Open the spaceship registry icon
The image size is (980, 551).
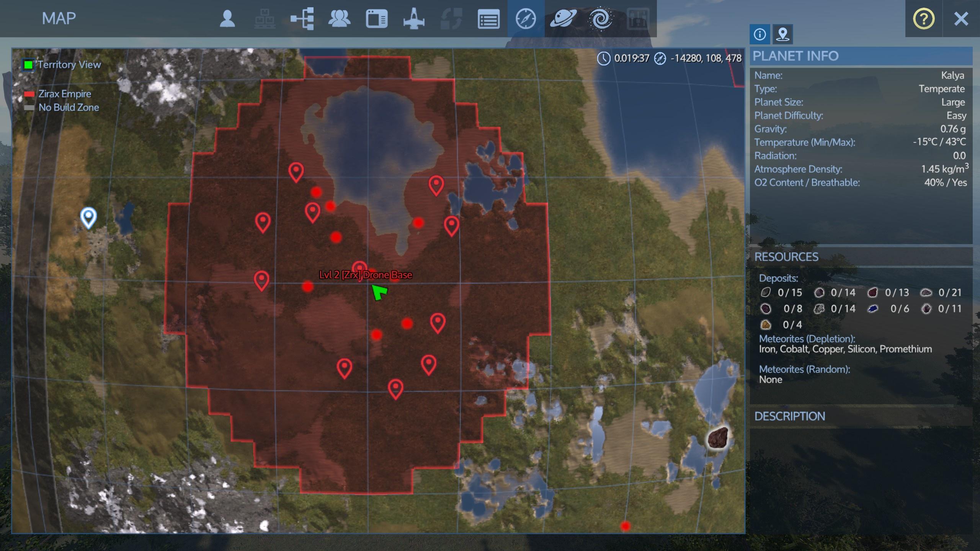coord(414,19)
